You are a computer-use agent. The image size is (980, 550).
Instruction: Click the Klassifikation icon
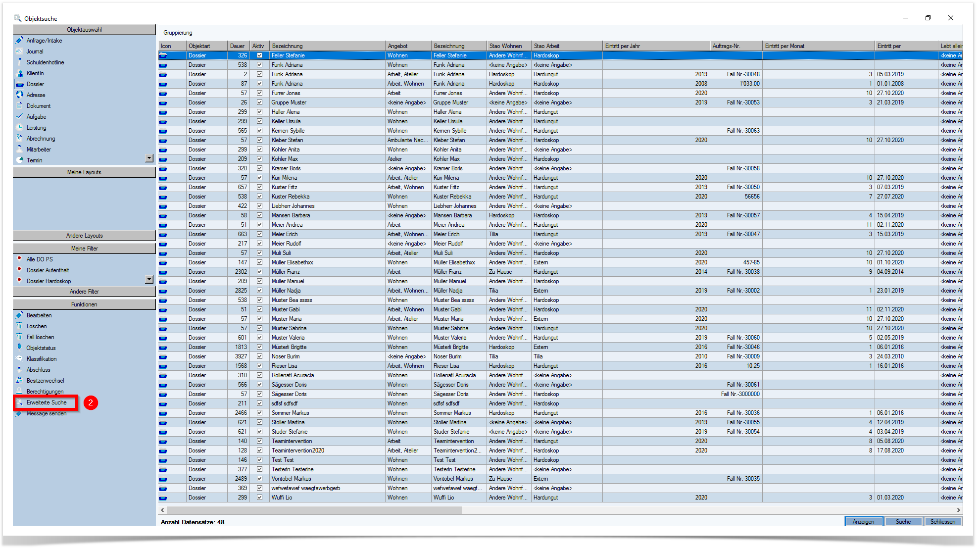click(19, 359)
